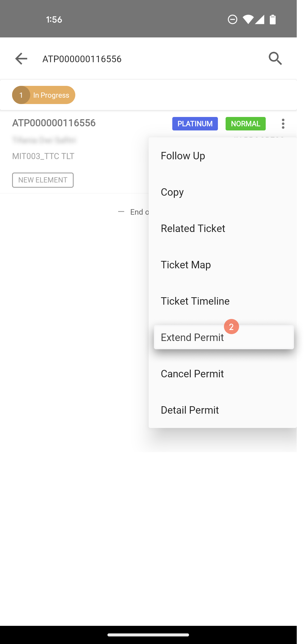This screenshot has height=644, width=305.
Task: Tap the ATP000000116556 search field text
Action: [82, 59]
